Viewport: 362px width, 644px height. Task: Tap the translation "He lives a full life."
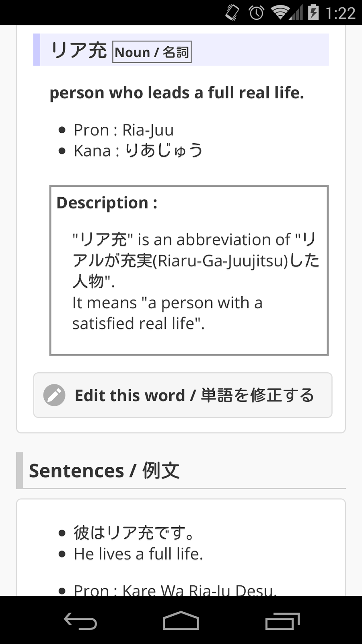point(138,554)
